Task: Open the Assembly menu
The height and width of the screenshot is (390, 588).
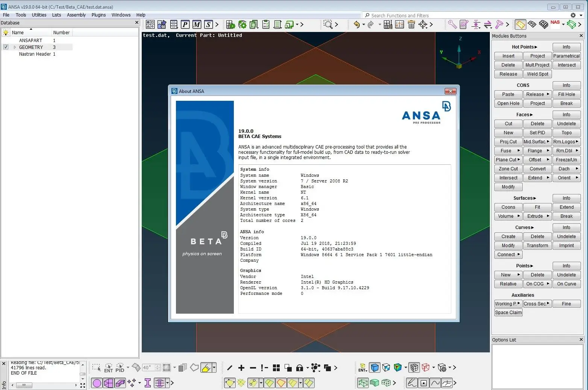Action: coord(76,15)
